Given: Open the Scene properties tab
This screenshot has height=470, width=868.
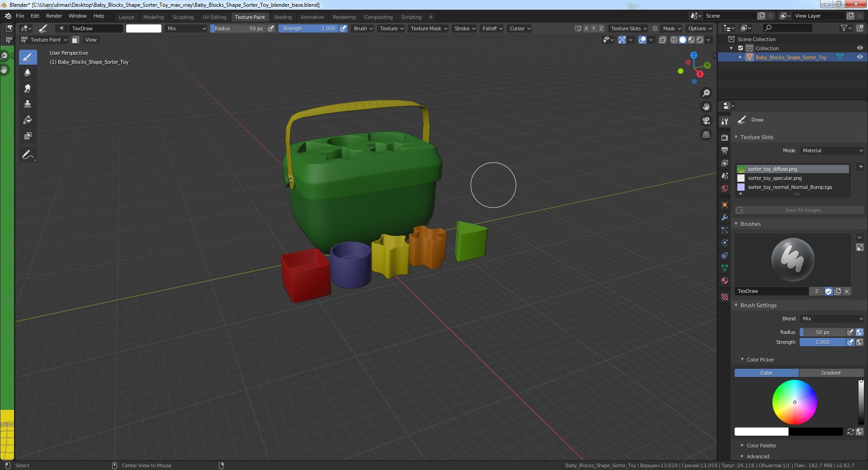Looking at the screenshot, I should click(x=725, y=175).
